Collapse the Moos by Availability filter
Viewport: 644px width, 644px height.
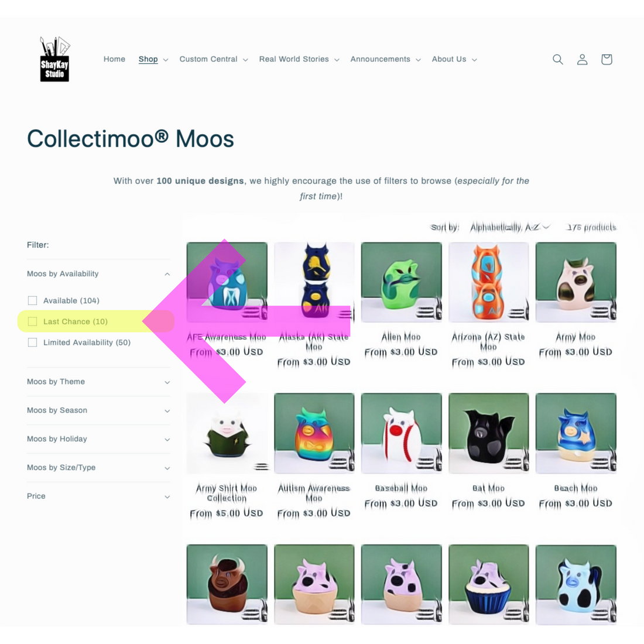click(x=98, y=274)
